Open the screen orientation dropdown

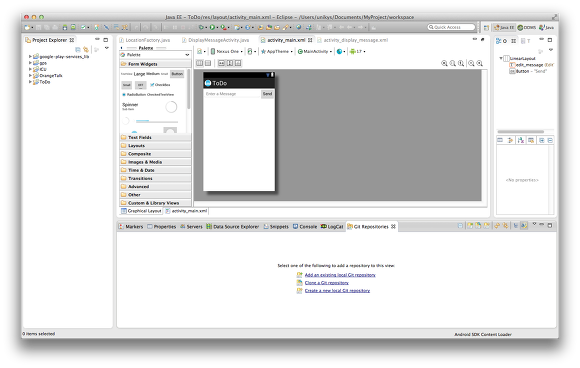(252, 51)
